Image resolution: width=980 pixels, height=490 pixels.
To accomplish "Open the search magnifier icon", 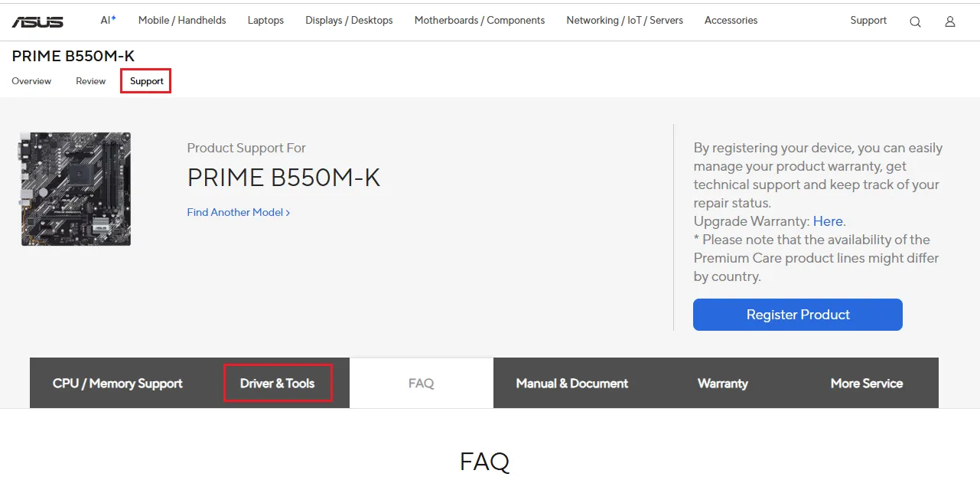I will pos(915,21).
